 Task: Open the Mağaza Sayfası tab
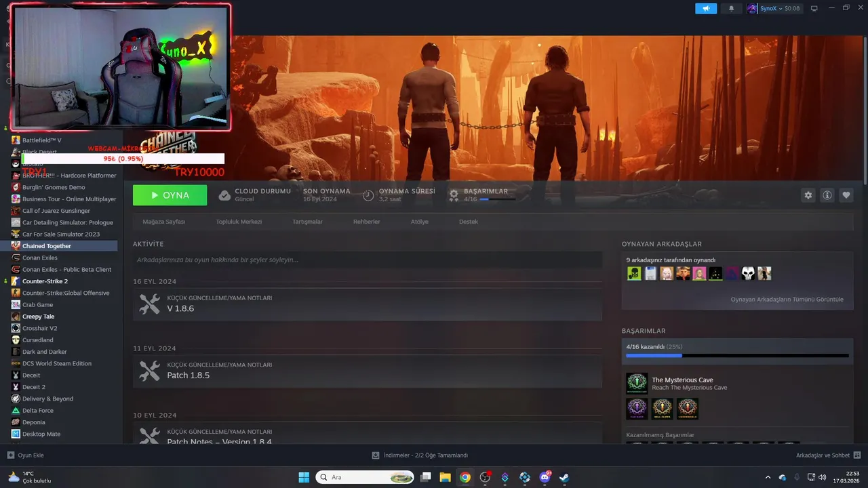pyautogui.click(x=163, y=222)
